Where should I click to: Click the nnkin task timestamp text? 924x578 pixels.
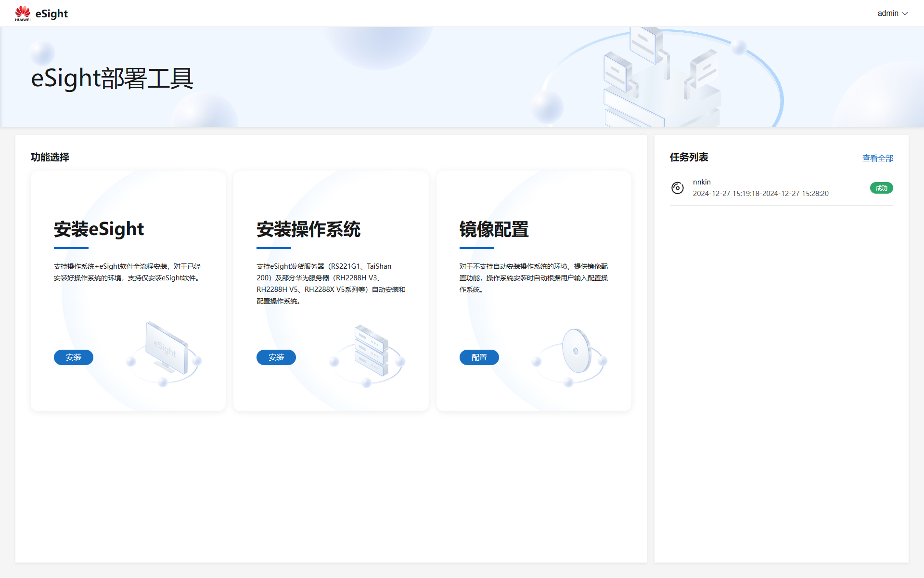[x=760, y=194]
